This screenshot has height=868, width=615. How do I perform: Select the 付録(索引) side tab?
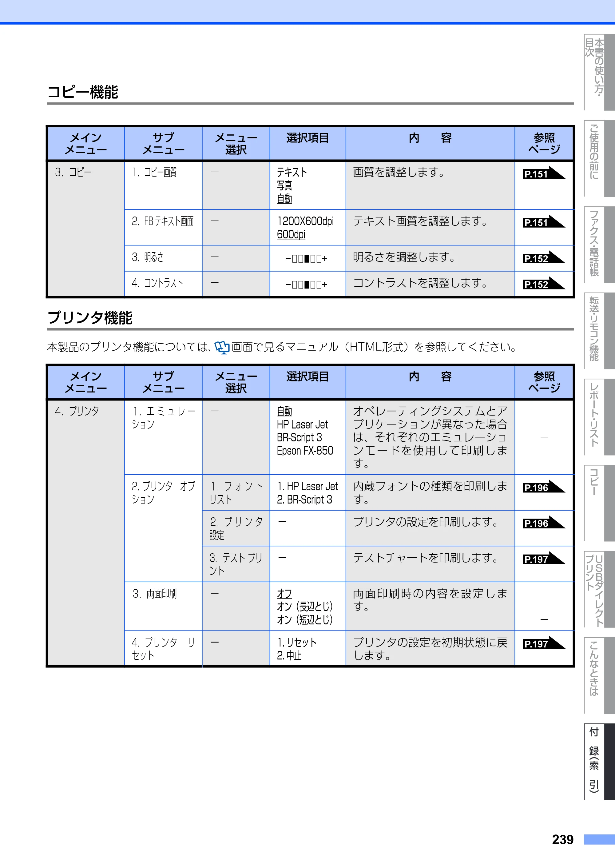599,762
